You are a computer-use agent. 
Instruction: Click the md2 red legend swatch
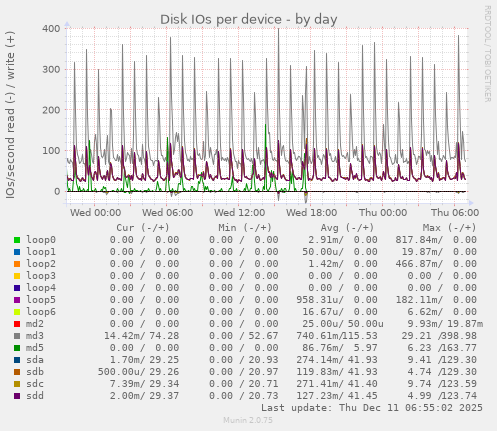point(17,324)
